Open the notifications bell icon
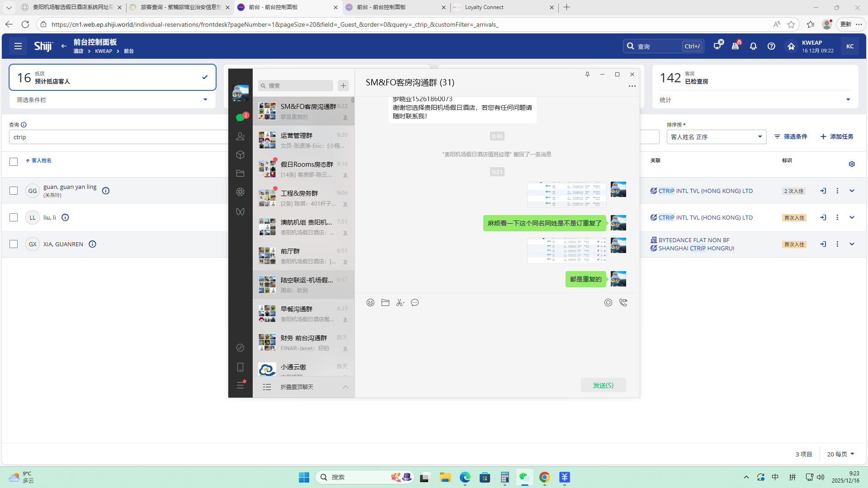The width and height of the screenshot is (868, 488). pos(753,46)
